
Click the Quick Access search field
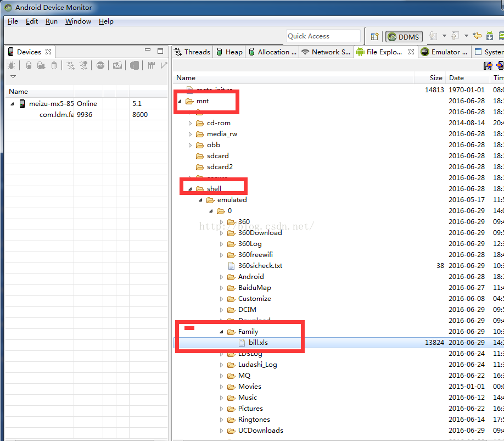323,36
